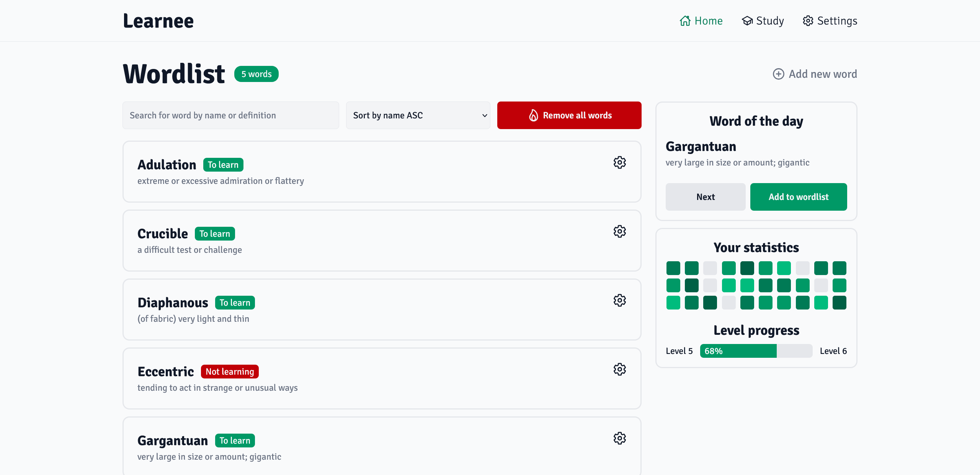
Task: Open the Settings navigation item
Action: tap(830, 21)
